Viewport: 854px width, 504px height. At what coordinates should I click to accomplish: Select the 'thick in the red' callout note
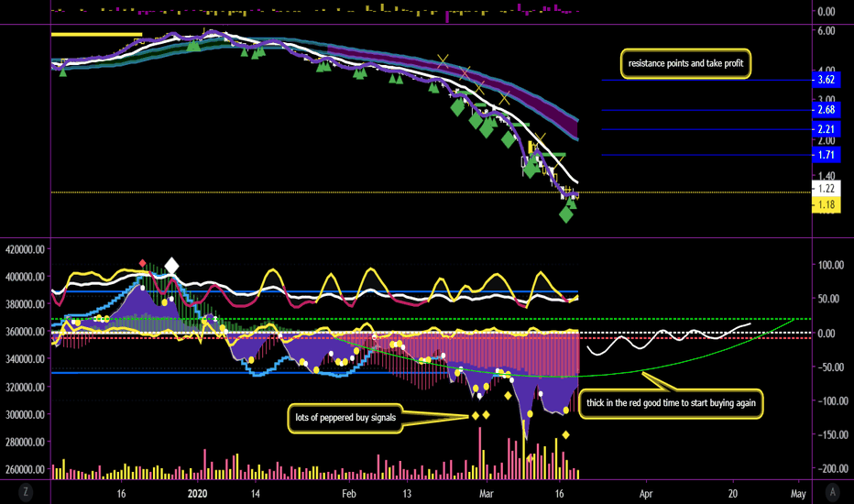click(671, 403)
